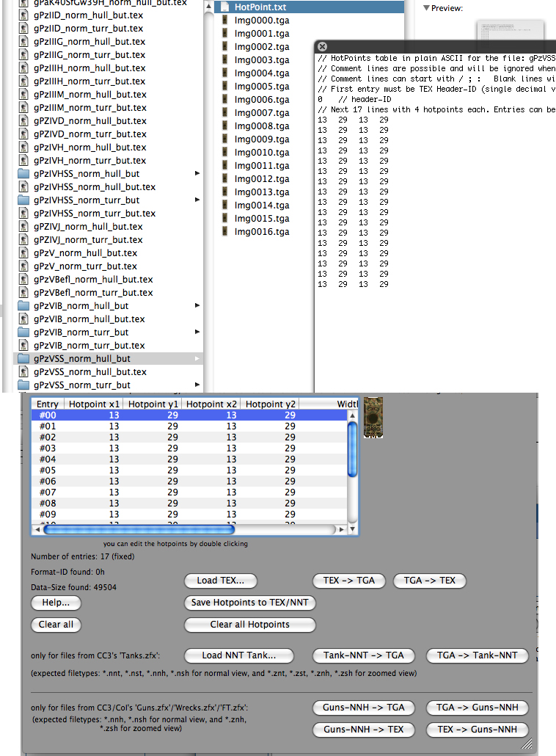The width and height of the screenshot is (556, 756).
Task: Click the gPzIVJ_norm_turr_but.tex file icon
Action: click(23, 239)
